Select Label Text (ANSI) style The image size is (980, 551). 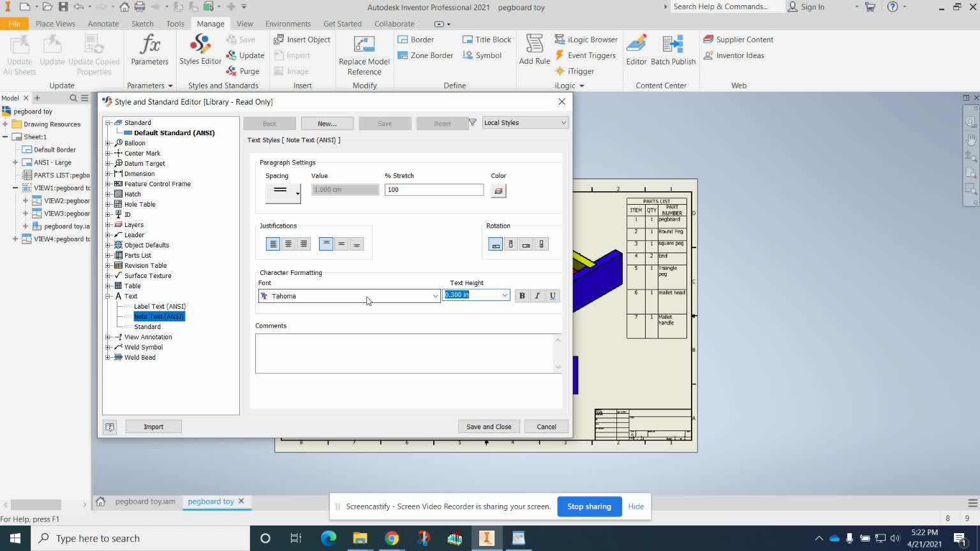[160, 306]
